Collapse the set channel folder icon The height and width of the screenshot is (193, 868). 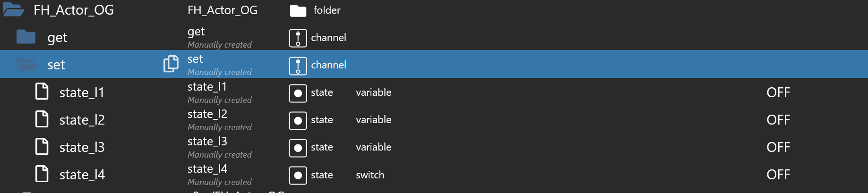tap(27, 64)
